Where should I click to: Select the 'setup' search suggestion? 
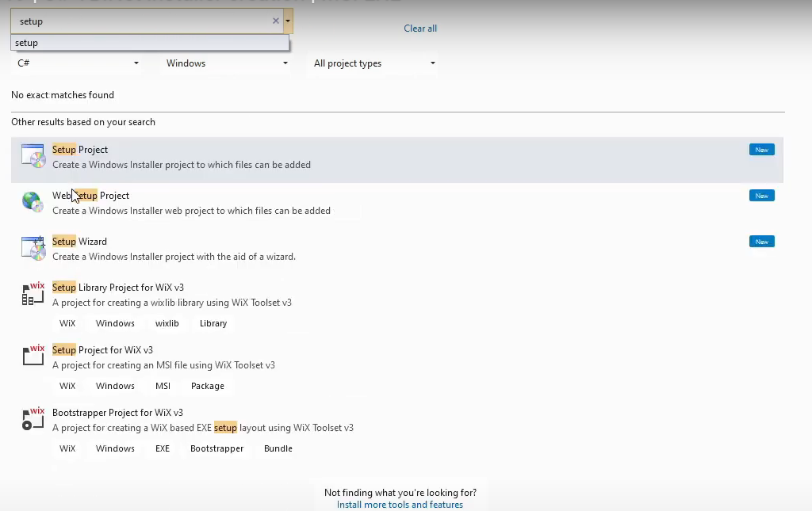(x=150, y=43)
